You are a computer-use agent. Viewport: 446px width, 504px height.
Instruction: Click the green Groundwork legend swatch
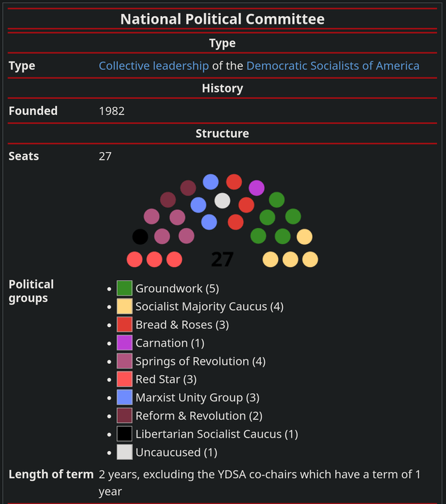point(124,288)
